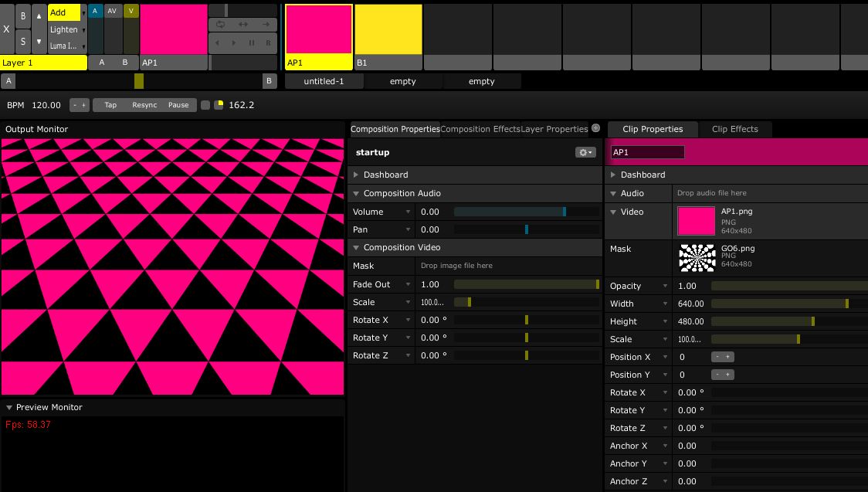Switch to the Clip Properties tab
Screen dimensions: 868x492
[653, 130]
